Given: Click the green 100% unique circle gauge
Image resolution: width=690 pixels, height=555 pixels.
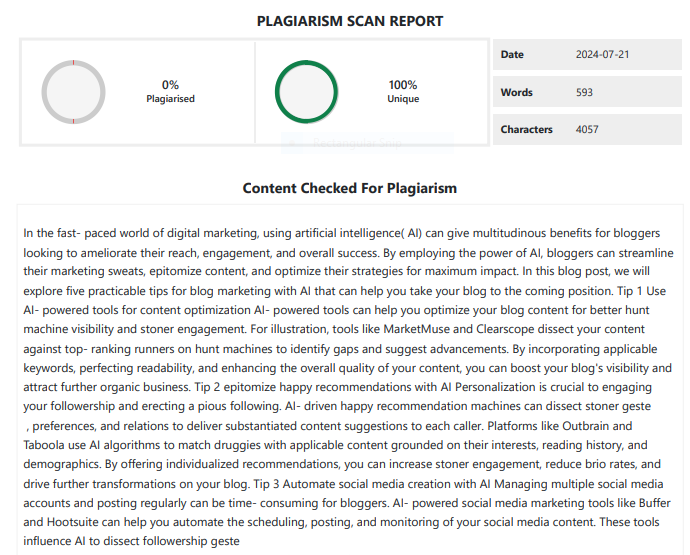Looking at the screenshot, I should click(306, 93).
